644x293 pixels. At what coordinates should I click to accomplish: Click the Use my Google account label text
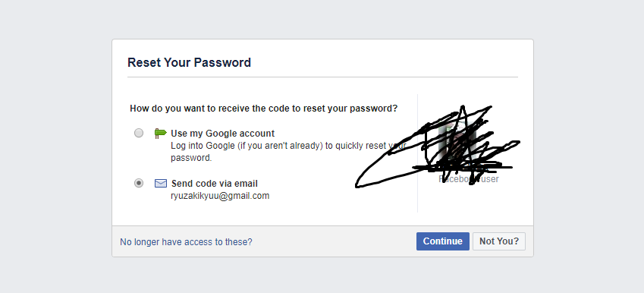click(222, 134)
